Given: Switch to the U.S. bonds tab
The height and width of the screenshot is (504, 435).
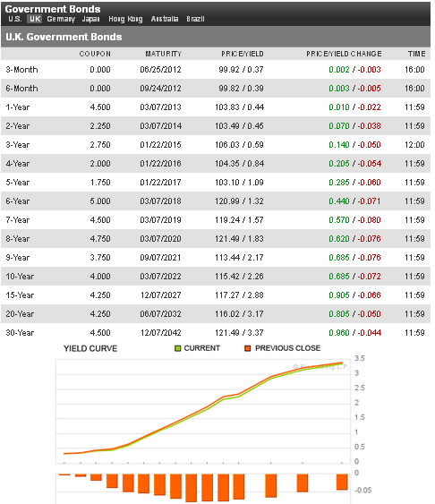Looking at the screenshot, I should [x=15, y=19].
